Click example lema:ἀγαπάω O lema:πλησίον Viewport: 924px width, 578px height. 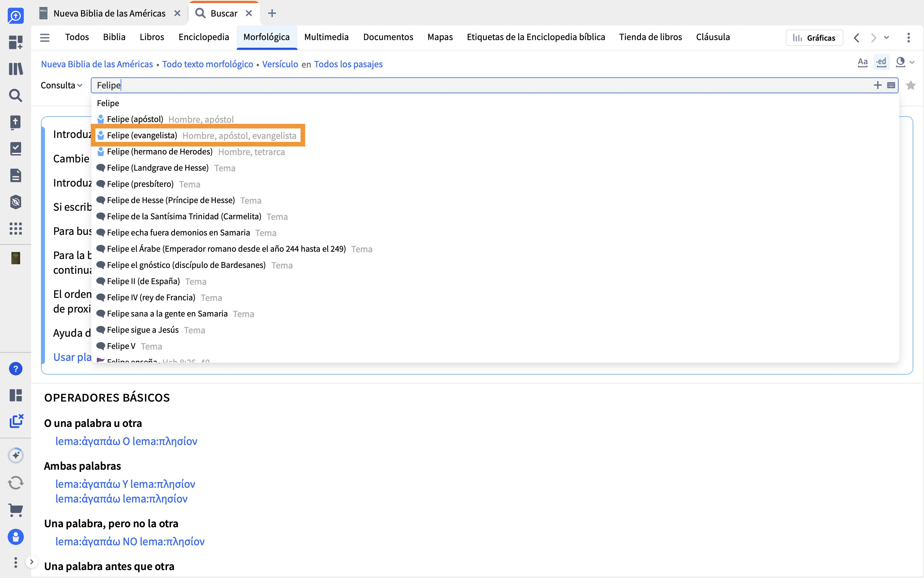(x=127, y=441)
